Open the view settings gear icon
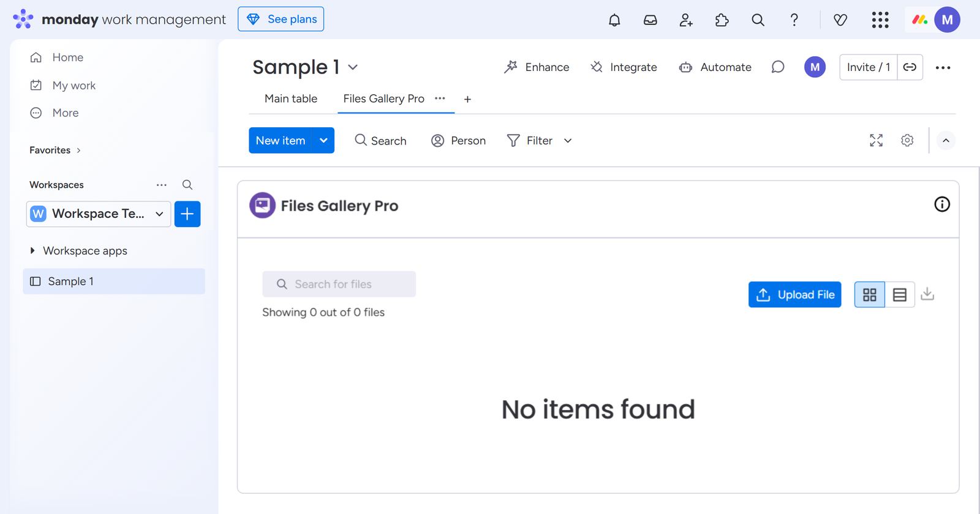980x514 pixels. (x=908, y=141)
